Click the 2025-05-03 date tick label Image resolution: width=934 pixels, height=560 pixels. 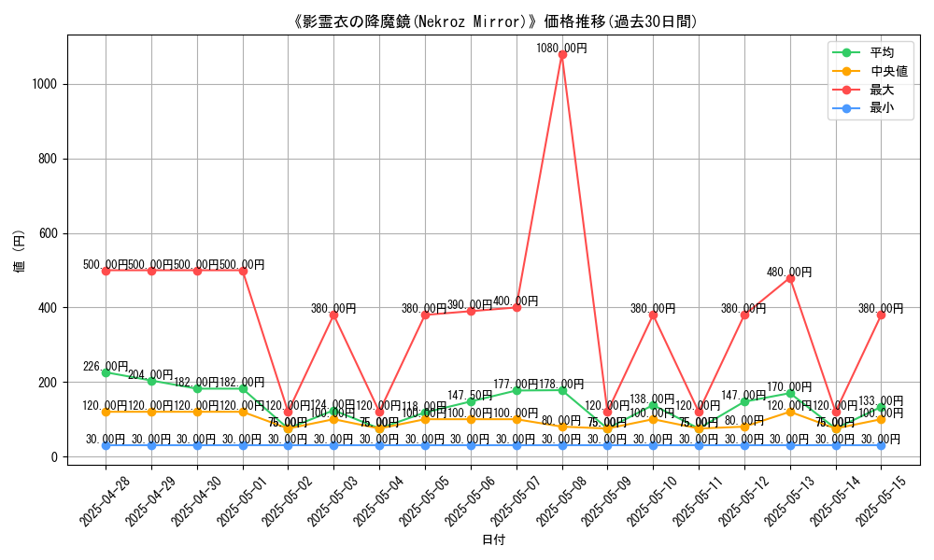tap(333, 501)
